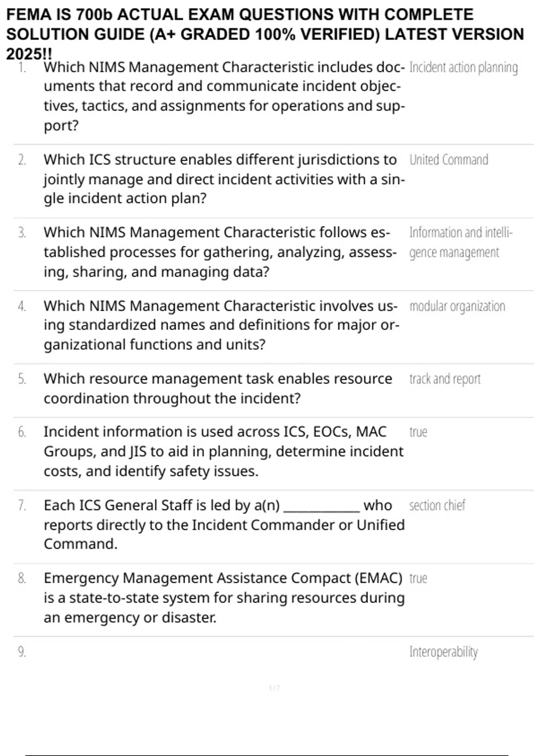This screenshot has height=756, width=534.
Task: Click "true" answer beside the Incident information statement
Action: tap(418, 432)
